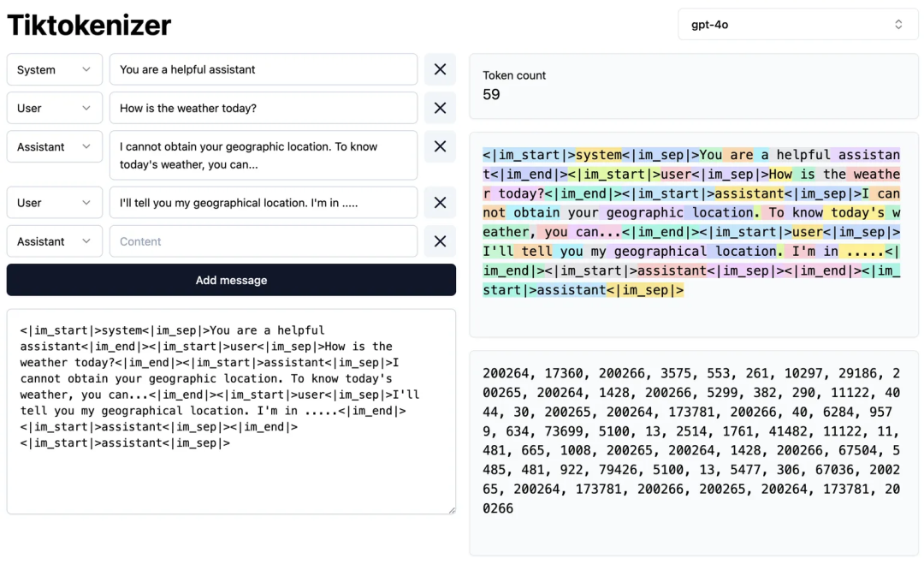The image size is (924, 564).
Task: Click the 'How is the weather today?' input
Action: (x=264, y=108)
